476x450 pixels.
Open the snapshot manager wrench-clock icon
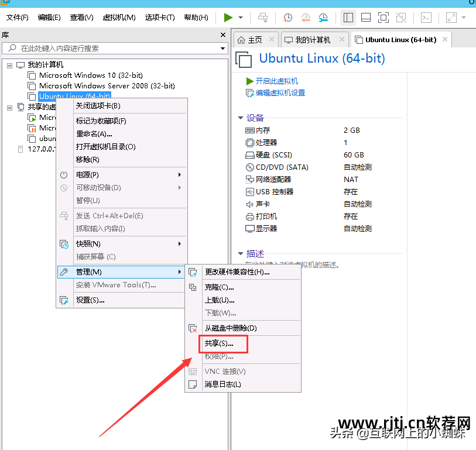tap(323, 18)
